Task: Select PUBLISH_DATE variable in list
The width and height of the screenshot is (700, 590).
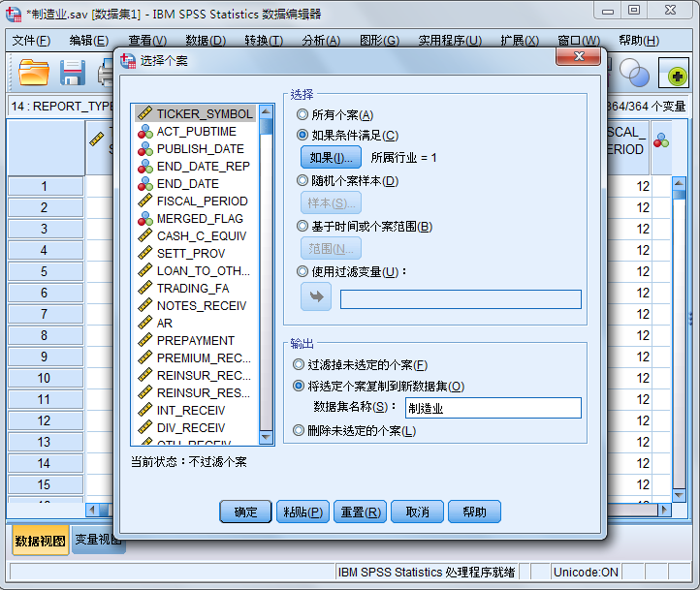Action: pos(195,148)
